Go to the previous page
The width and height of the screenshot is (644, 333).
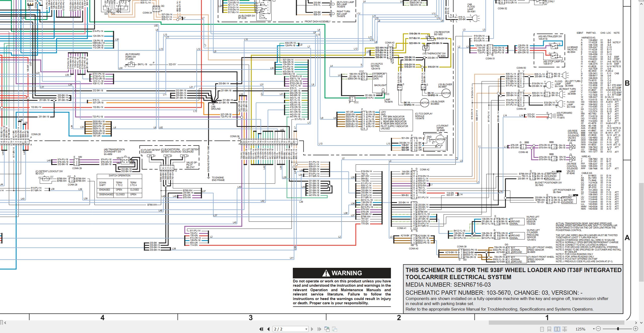point(268,329)
